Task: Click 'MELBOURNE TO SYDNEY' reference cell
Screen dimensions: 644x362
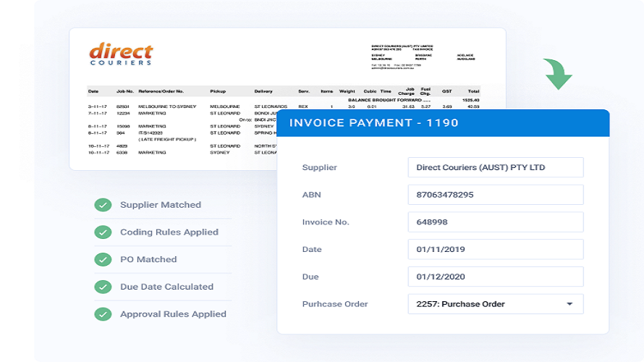Action: point(167,106)
